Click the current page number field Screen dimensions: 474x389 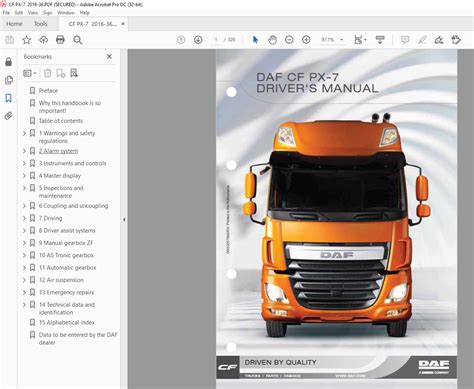pos(216,40)
